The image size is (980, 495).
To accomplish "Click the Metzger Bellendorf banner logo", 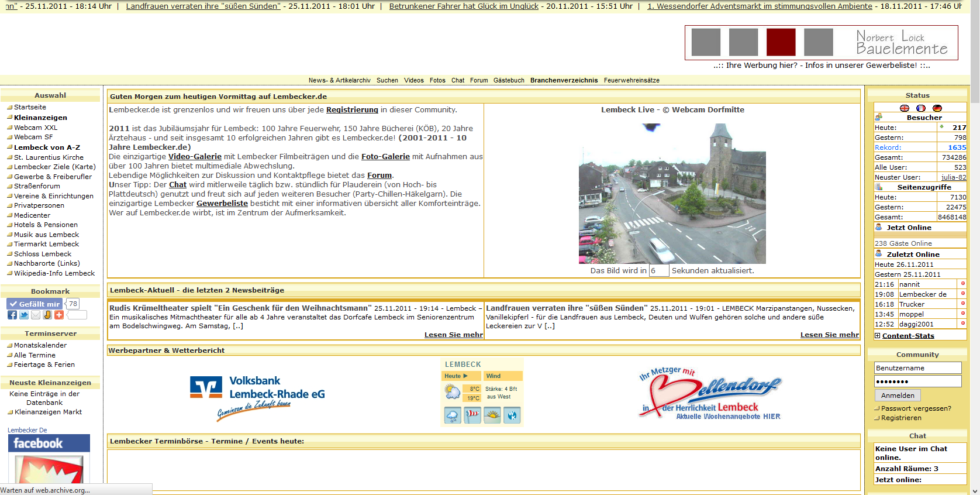I will click(710, 393).
